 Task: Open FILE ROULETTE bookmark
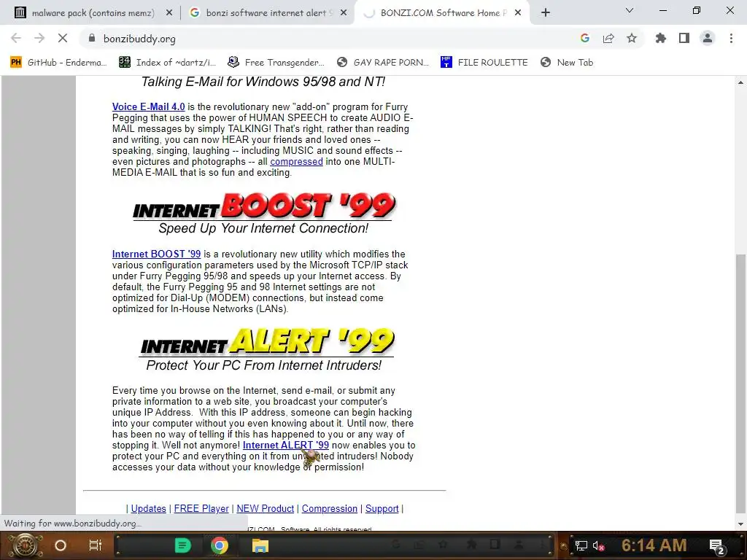coord(484,63)
